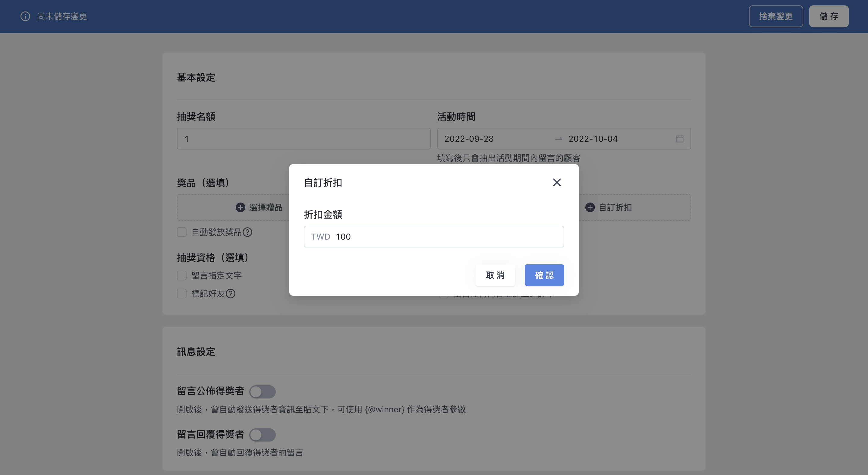
Task: Click the end date 2022-10-04
Action: click(x=593, y=138)
